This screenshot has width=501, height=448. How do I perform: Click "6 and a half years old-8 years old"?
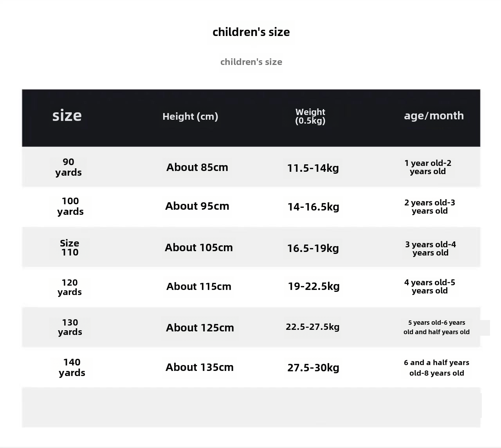coord(436,368)
